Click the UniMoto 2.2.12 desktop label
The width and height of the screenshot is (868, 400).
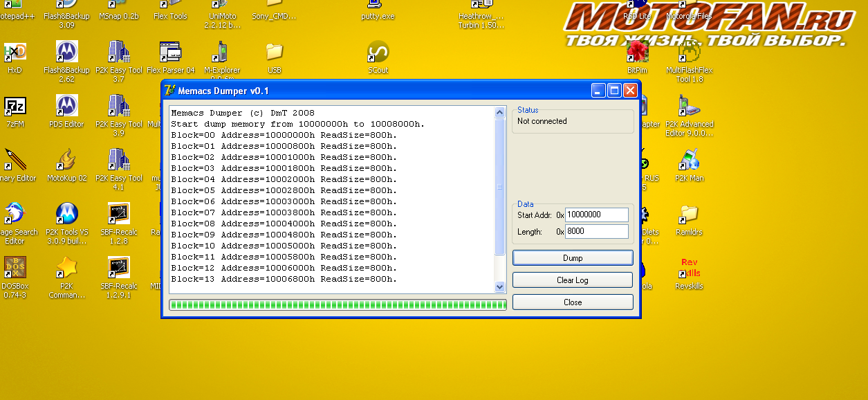[223, 21]
